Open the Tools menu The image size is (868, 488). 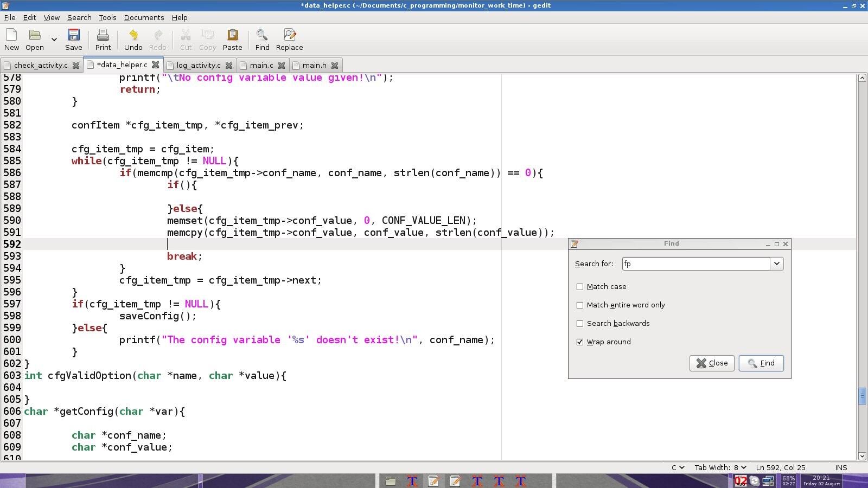[107, 17]
